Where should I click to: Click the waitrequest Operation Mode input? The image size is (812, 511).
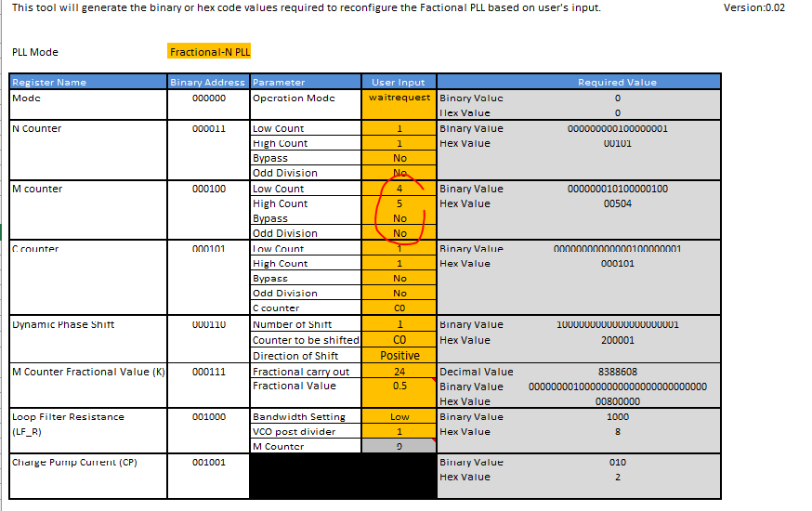tap(399, 105)
